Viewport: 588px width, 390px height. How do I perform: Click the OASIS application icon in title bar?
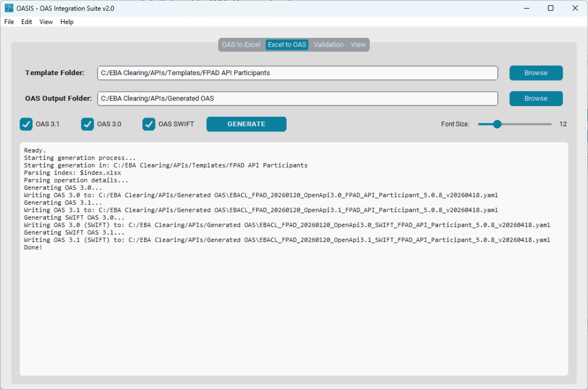[8, 8]
